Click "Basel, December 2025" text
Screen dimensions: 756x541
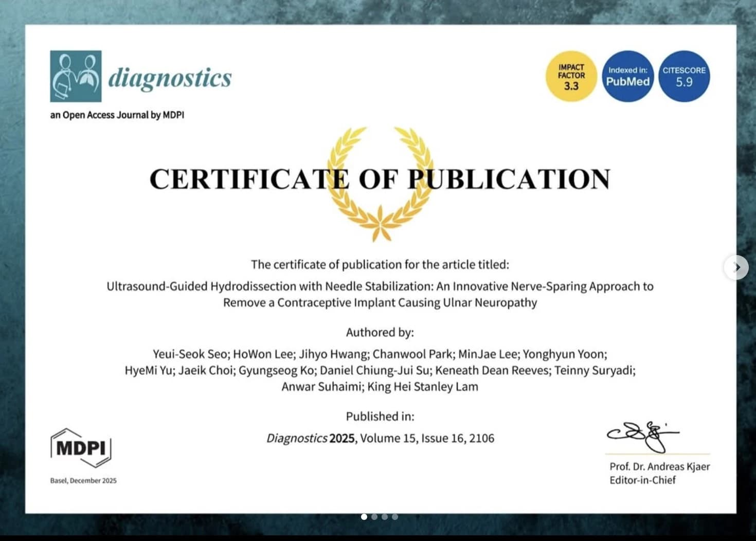(x=83, y=480)
